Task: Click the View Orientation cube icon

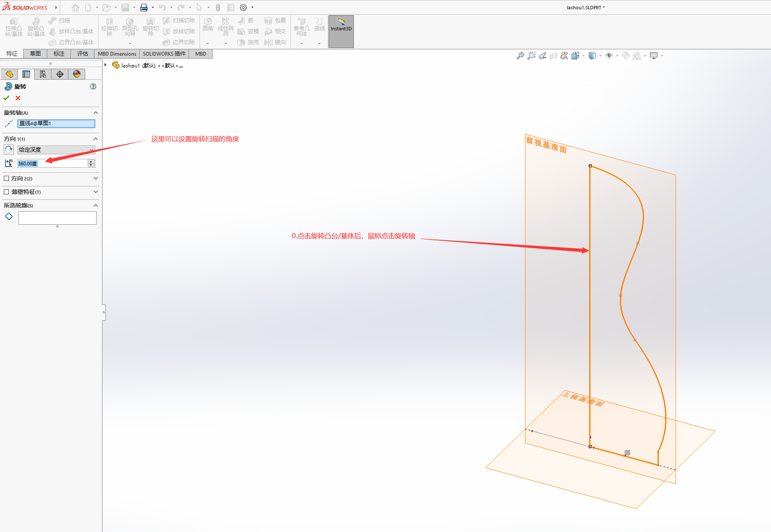Action: 575,56
